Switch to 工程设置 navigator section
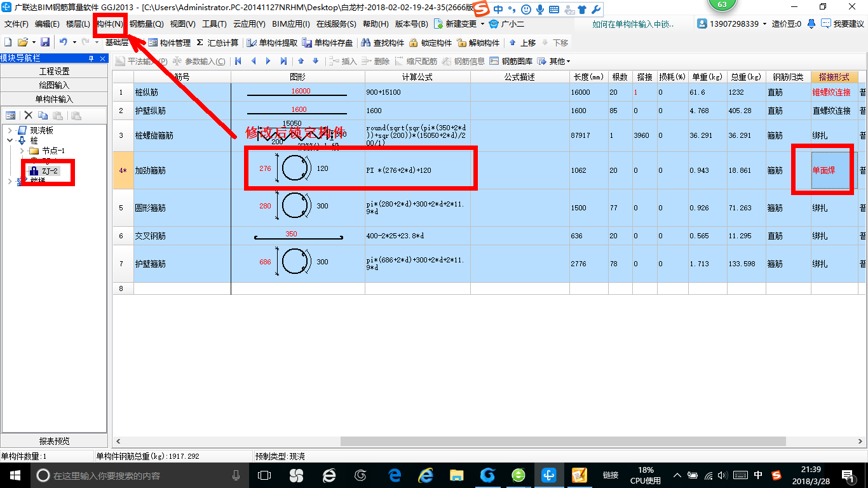 pyautogui.click(x=54, y=71)
